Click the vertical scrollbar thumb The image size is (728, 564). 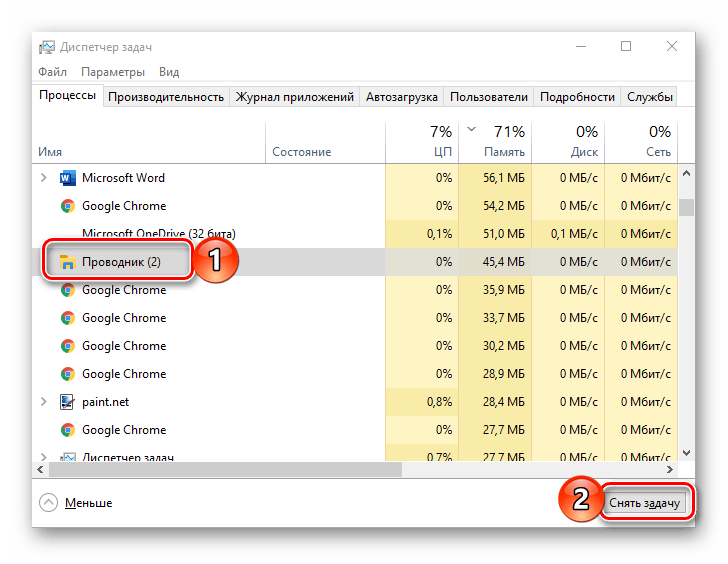point(686,207)
